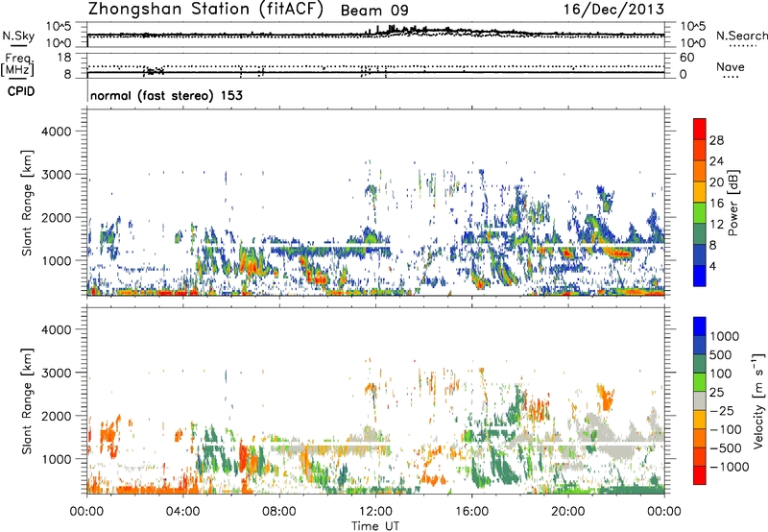
Task: Click the red top segment of Power colorbar
Action: tap(700, 129)
